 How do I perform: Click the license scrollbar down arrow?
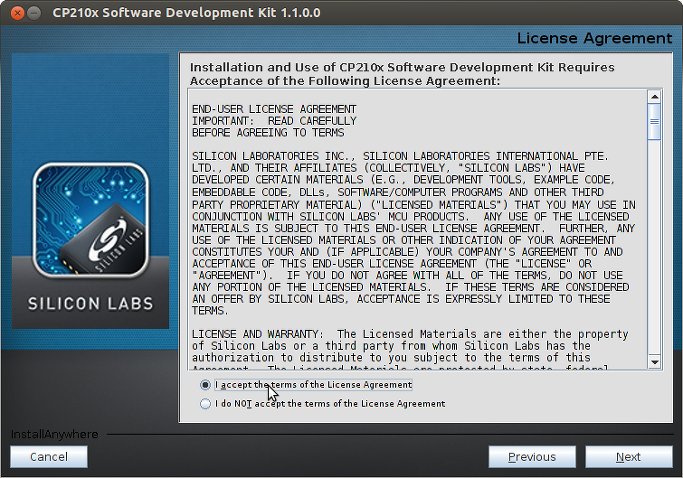coord(654,362)
